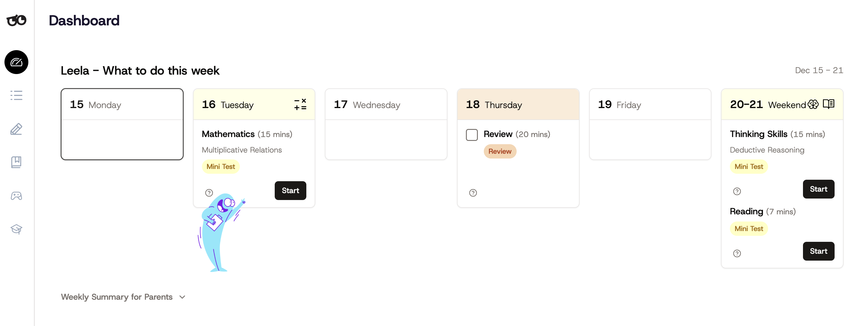
Task: Open the pencil practice icon in sidebar
Action: click(x=16, y=129)
